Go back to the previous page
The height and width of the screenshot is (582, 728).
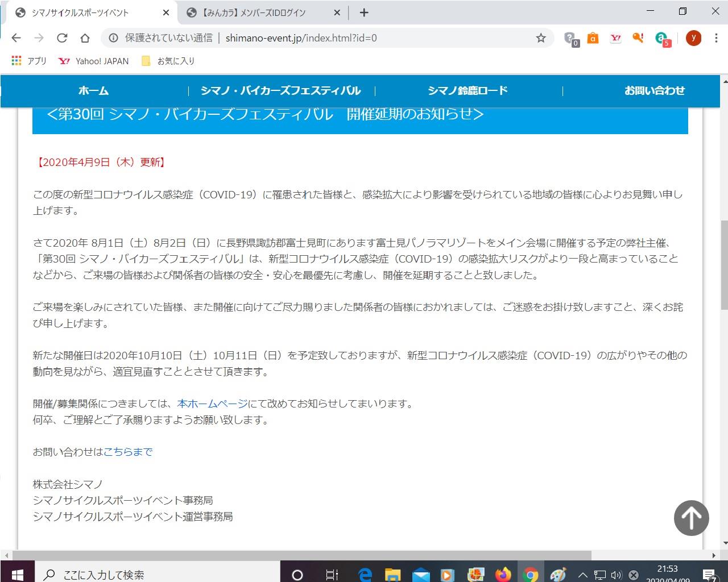(16, 38)
